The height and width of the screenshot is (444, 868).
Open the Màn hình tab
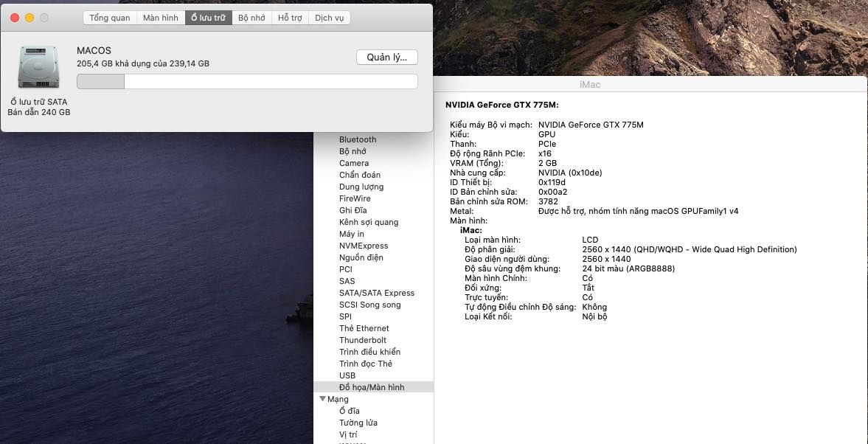[x=161, y=18]
